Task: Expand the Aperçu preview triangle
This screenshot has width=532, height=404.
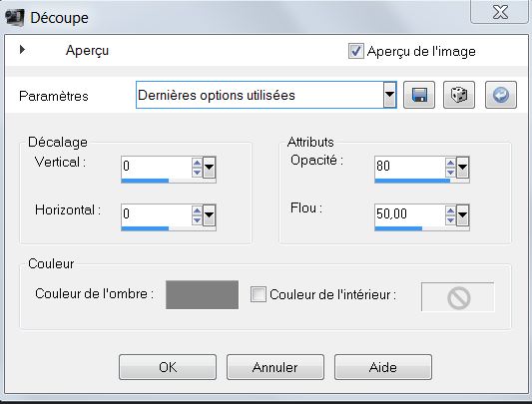Action: (22, 50)
